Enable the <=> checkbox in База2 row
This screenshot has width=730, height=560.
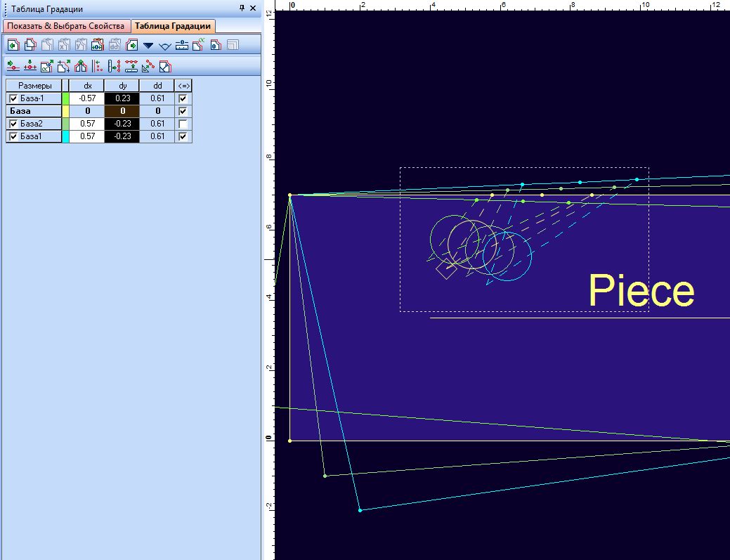pos(183,124)
